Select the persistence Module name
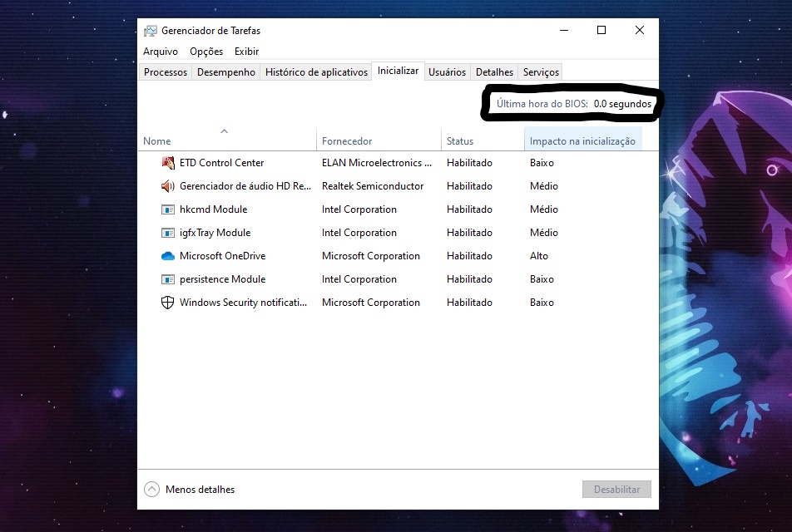This screenshot has width=792, height=532. pos(223,279)
